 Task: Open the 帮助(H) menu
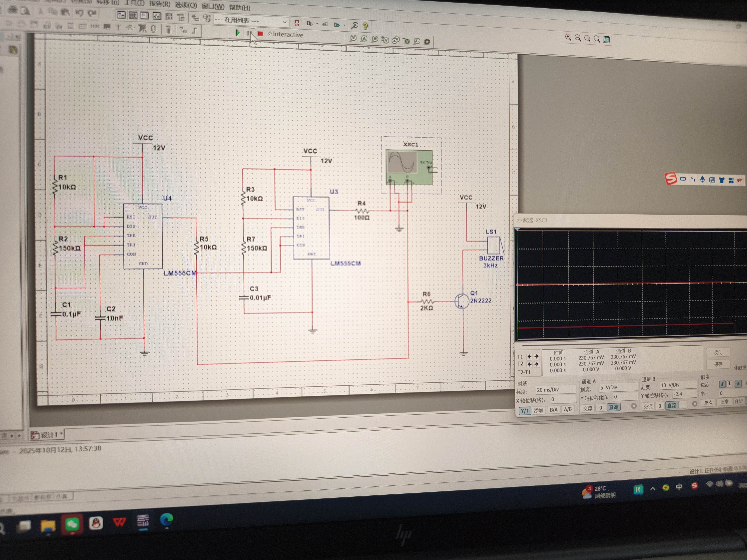239,7
